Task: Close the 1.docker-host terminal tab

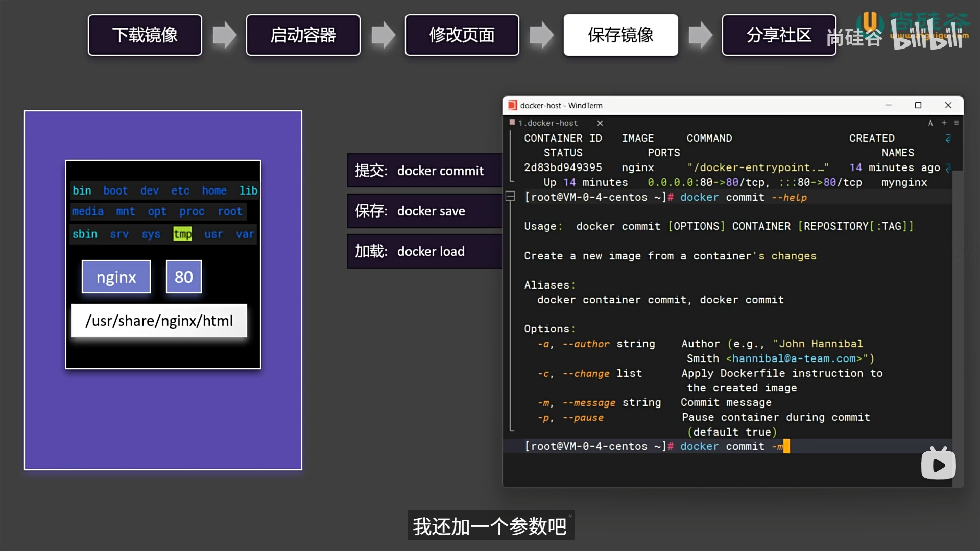Action: click(x=600, y=123)
